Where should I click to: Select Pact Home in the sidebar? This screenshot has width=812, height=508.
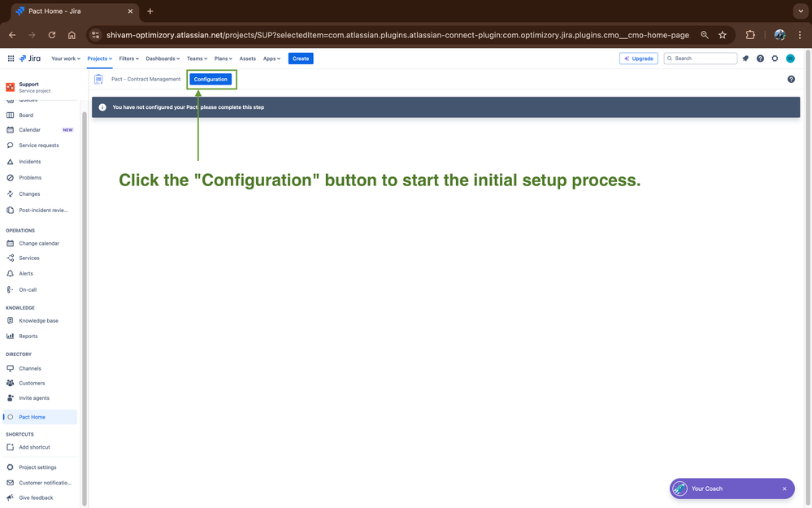click(x=41, y=417)
